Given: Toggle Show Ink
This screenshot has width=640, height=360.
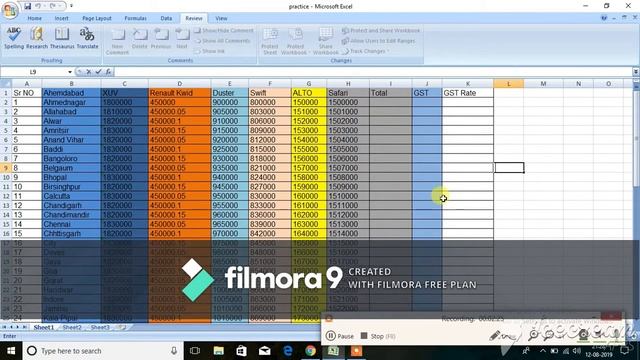Looking at the screenshot, I should click(210, 51).
